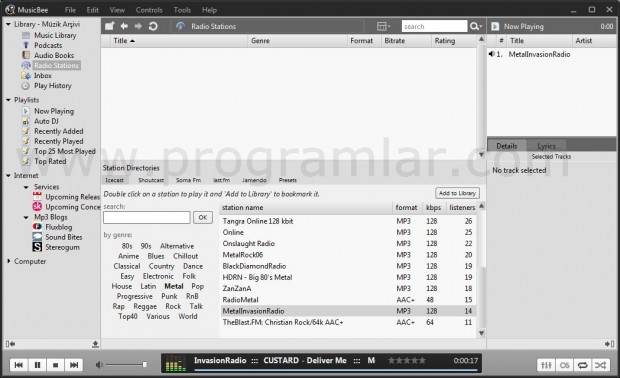Mute via the speaker volume icon
The image size is (620, 378).
(99, 365)
